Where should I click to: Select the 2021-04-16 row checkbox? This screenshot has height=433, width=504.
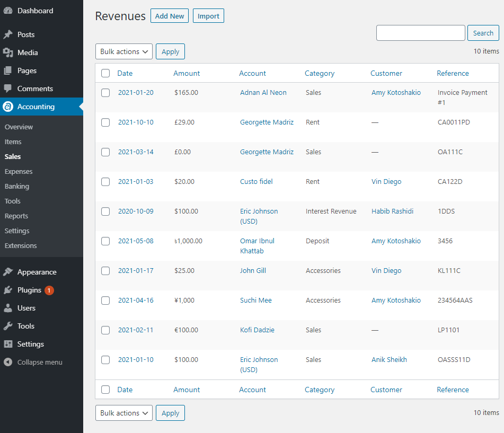105,301
